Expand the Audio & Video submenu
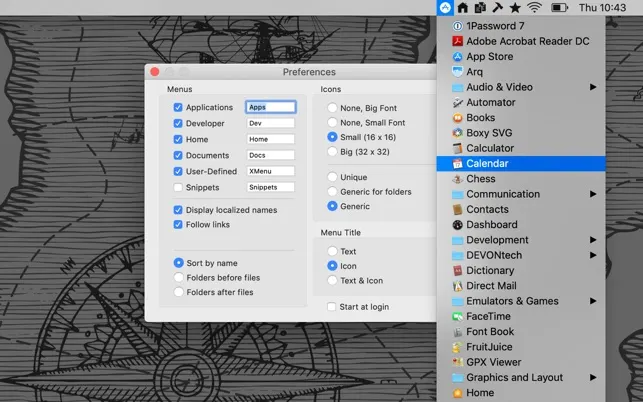This screenshot has width=643, height=402. click(521, 87)
